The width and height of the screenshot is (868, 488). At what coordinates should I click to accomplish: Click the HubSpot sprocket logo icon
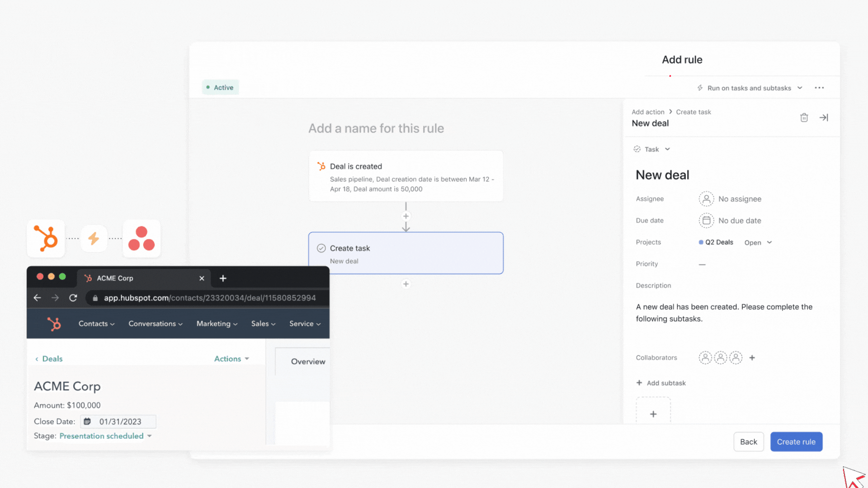coord(46,238)
